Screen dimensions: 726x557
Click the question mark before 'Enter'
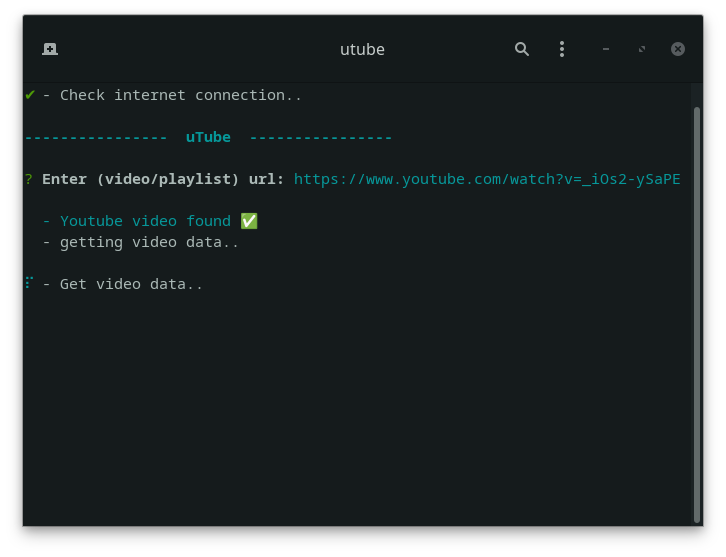(29, 179)
